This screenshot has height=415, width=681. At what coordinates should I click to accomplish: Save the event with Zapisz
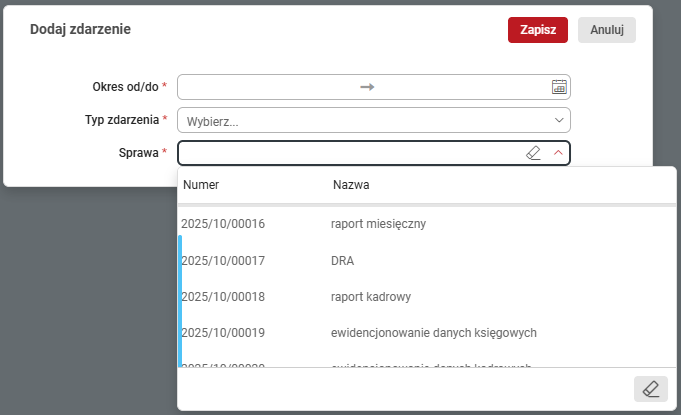click(538, 30)
